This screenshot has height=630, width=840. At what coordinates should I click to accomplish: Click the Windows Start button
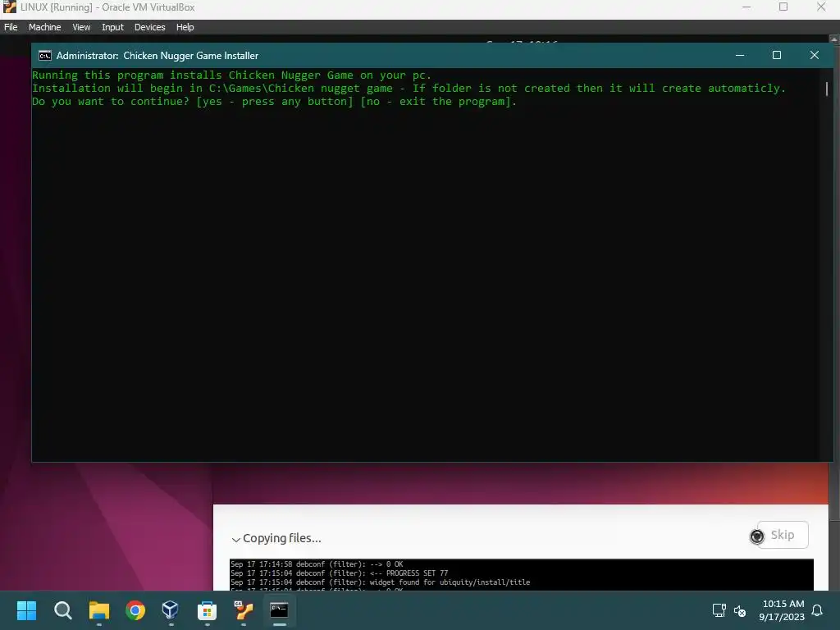pos(26,610)
